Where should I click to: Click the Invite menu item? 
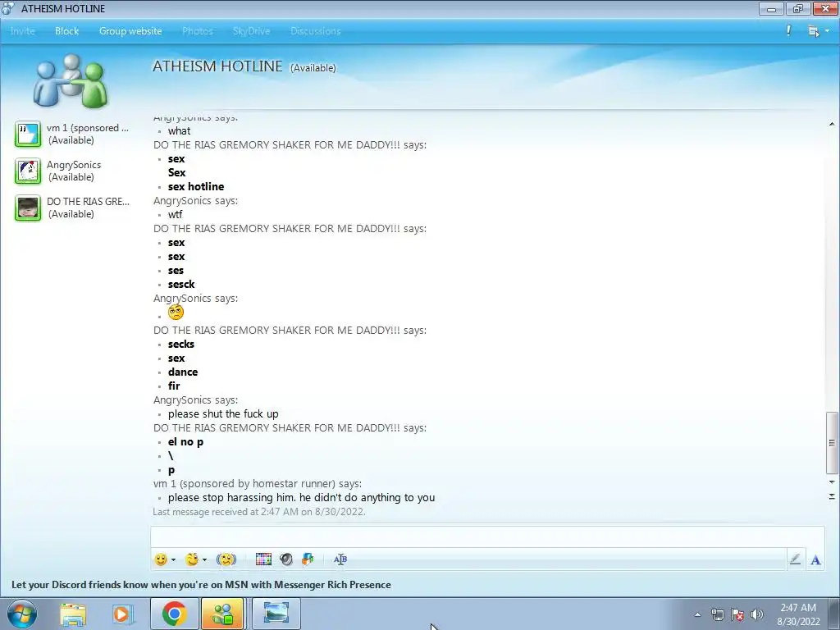pos(22,31)
